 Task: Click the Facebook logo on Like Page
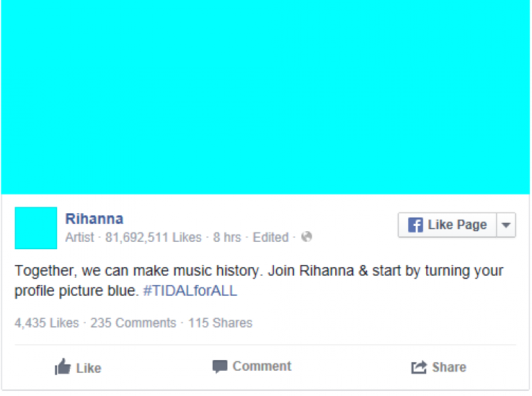[416, 225]
